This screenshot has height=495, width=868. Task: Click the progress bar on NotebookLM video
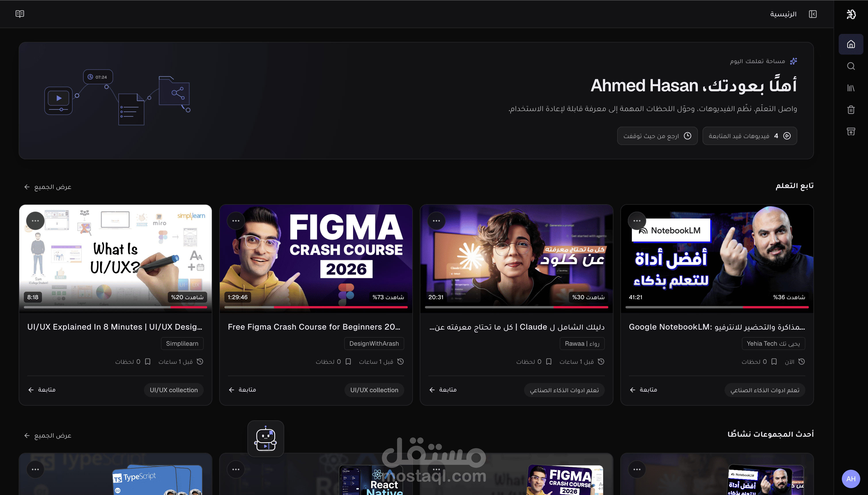coord(717,307)
